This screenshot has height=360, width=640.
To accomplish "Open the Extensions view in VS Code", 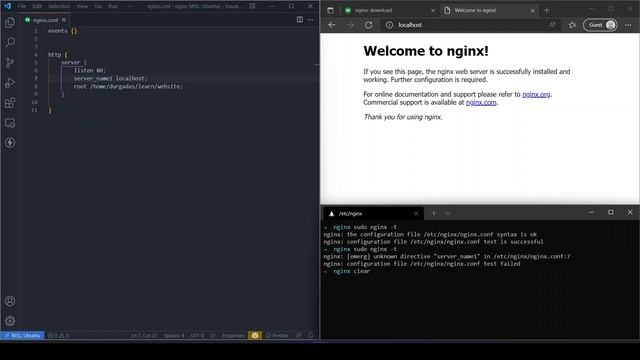I will pyautogui.click(x=10, y=102).
